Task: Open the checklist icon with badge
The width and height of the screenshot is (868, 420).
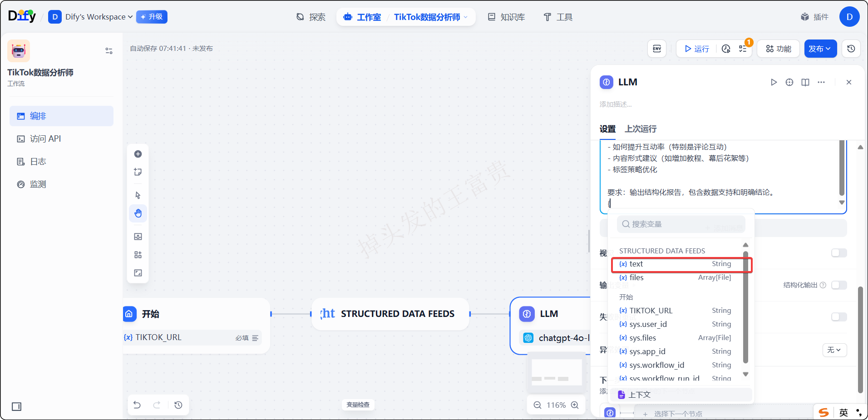Action: [x=743, y=49]
